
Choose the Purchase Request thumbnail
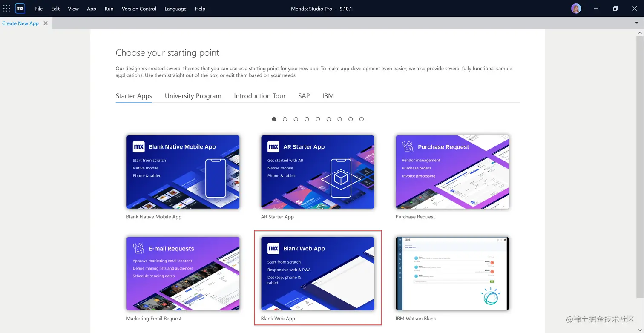452,172
